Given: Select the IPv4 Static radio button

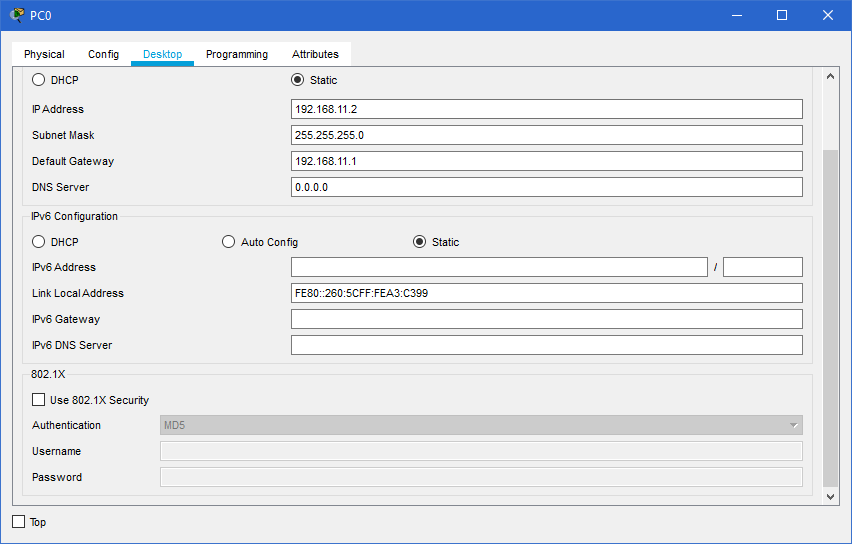Looking at the screenshot, I should click(x=297, y=80).
